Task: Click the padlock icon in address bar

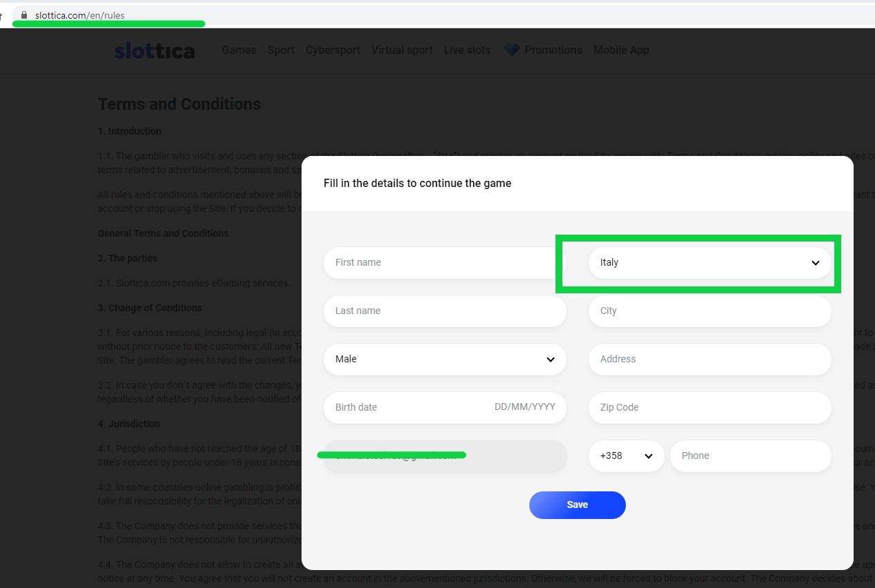Action: (24, 14)
